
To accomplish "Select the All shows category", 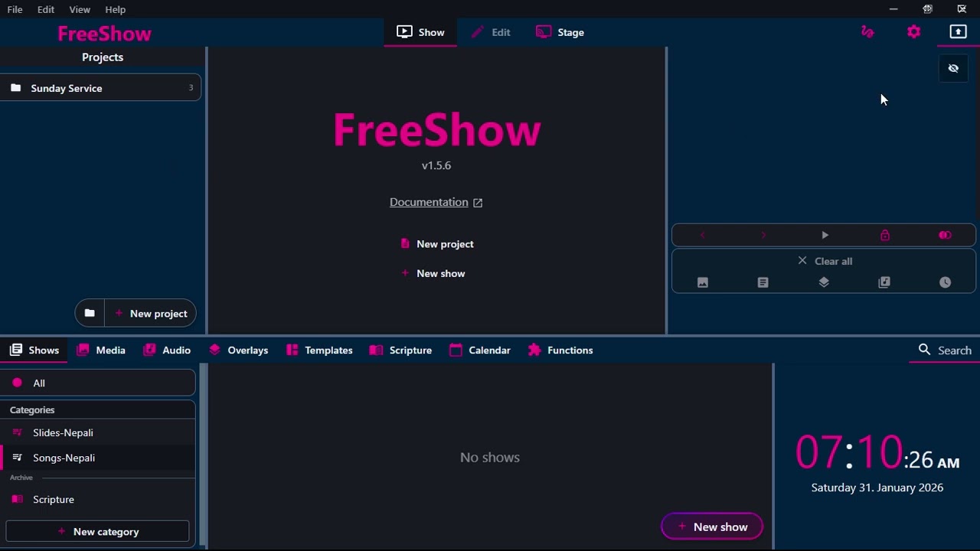I will (x=98, y=383).
